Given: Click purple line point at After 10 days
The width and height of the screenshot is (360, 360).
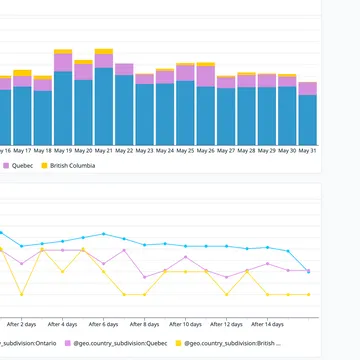Looking at the screenshot, I should pyautogui.click(x=185, y=257).
